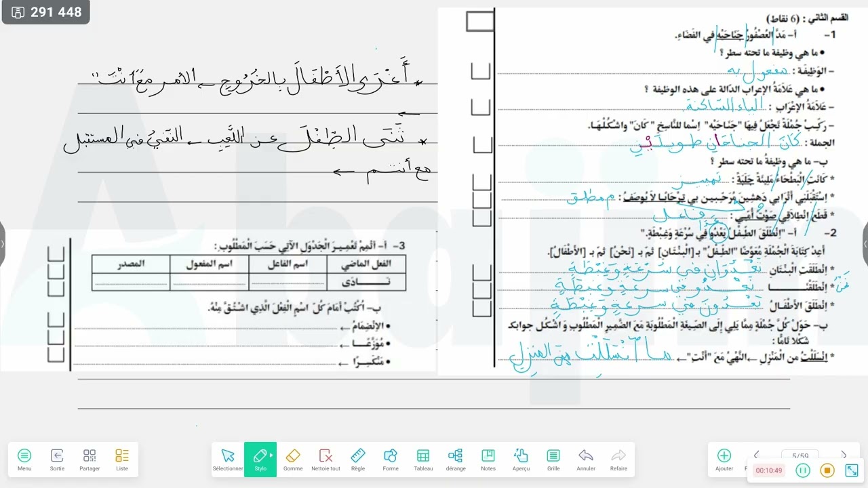Open the Règle ruler tool
Image resolution: width=868 pixels, height=488 pixels.
tap(358, 460)
